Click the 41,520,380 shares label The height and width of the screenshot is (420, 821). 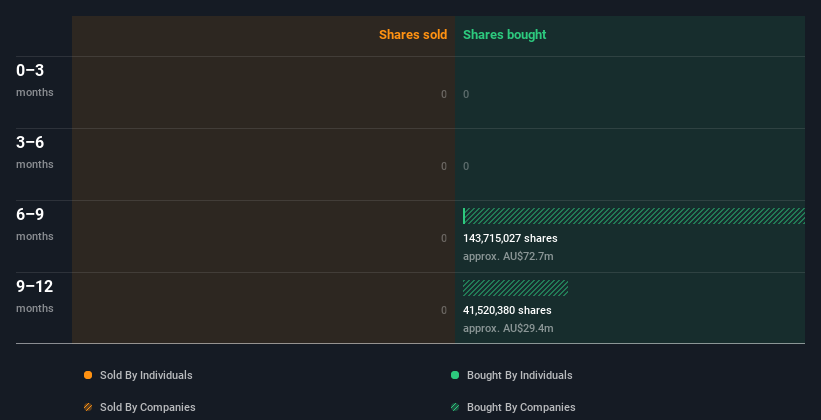[507, 310]
